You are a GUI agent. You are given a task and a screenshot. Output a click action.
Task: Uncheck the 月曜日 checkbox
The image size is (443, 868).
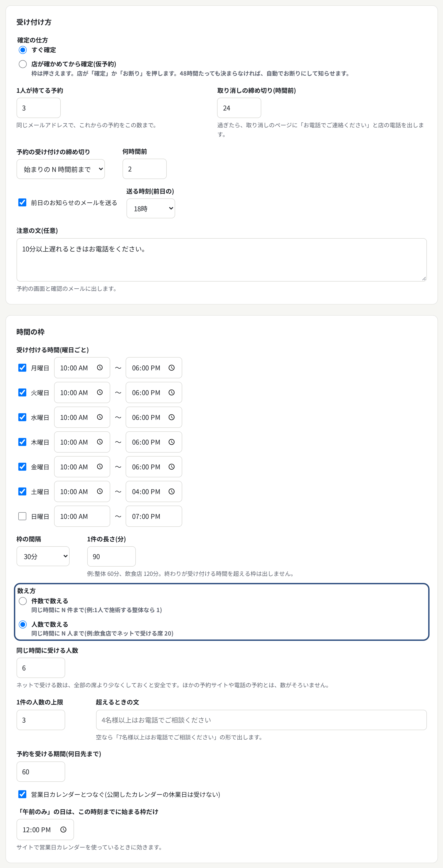pos(22,368)
